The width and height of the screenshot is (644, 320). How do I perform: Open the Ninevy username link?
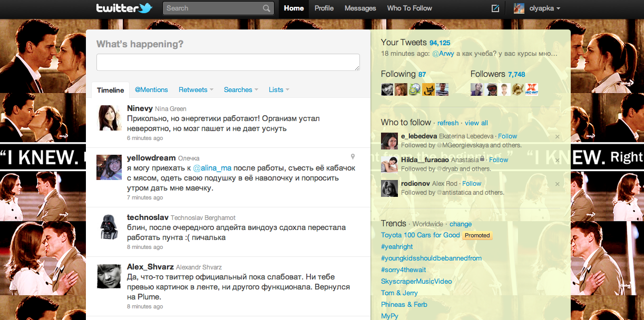click(x=140, y=108)
